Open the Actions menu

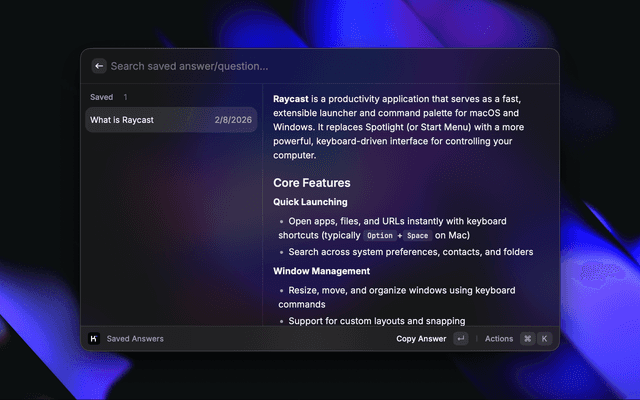click(x=498, y=339)
